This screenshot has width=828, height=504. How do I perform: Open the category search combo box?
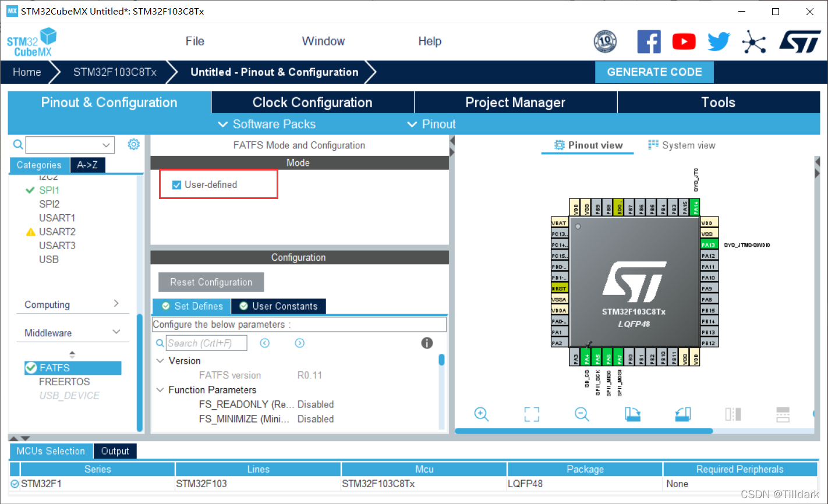pos(70,144)
